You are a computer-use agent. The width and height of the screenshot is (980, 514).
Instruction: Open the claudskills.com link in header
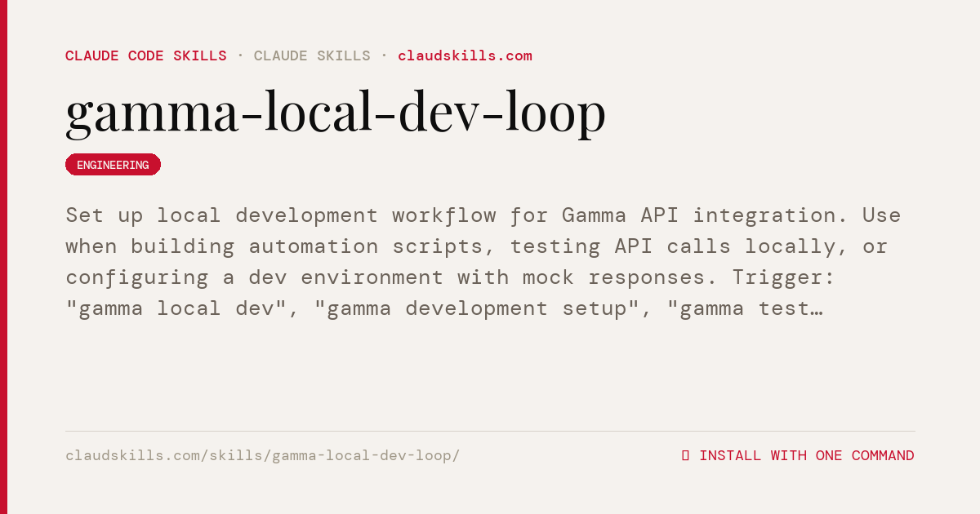click(465, 55)
